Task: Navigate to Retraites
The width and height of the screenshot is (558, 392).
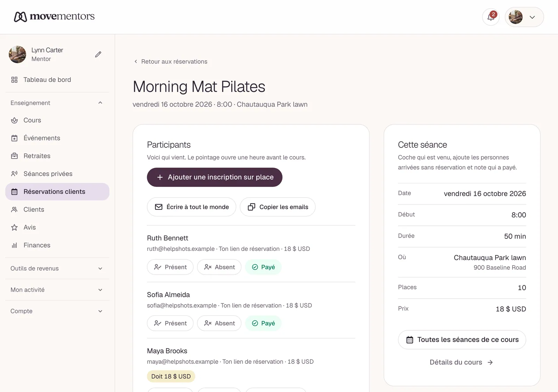Action: tap(57, 156)
